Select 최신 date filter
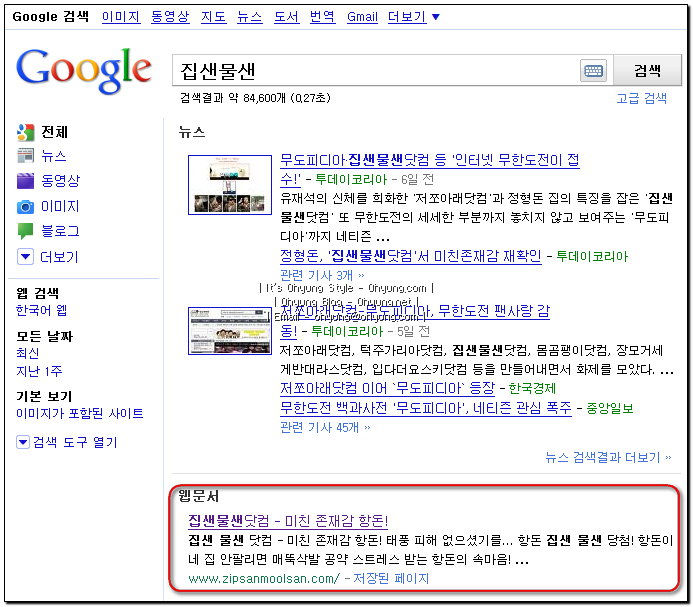This screenshot has height=607, width=693. pos(28,353)
